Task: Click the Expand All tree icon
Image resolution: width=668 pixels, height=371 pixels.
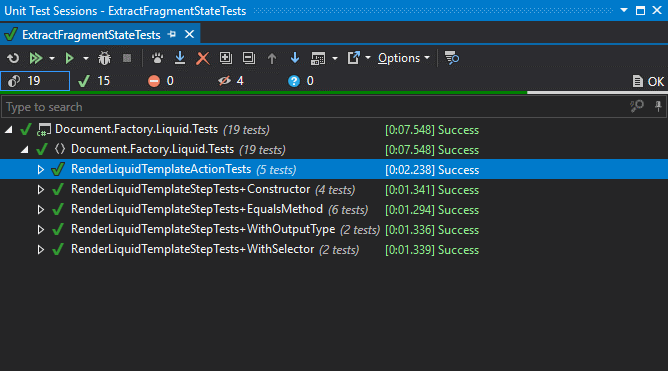Action: (x=226, y=58)
